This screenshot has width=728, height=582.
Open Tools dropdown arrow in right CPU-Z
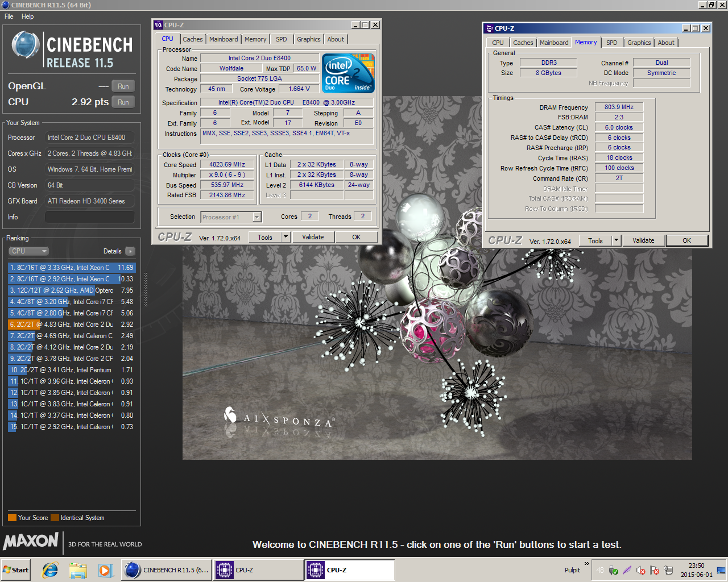(x=617, y=241)
